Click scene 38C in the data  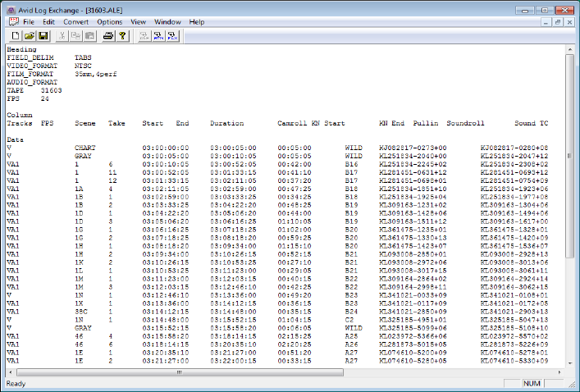click(81, 312)
